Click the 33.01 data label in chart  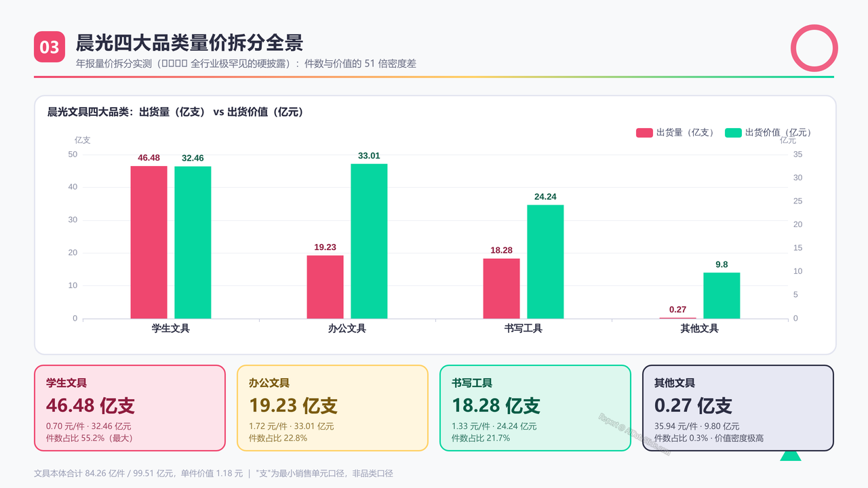point(369,156)
